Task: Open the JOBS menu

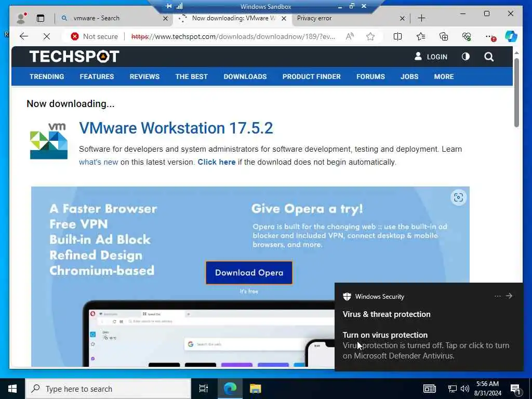Action: (409, 77)
